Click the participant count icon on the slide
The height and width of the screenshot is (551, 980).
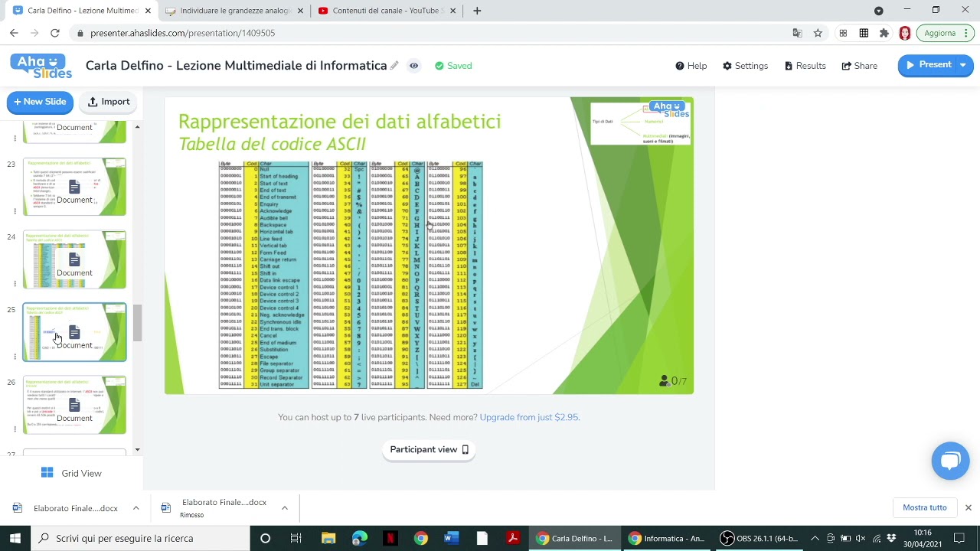coord(664,380)
